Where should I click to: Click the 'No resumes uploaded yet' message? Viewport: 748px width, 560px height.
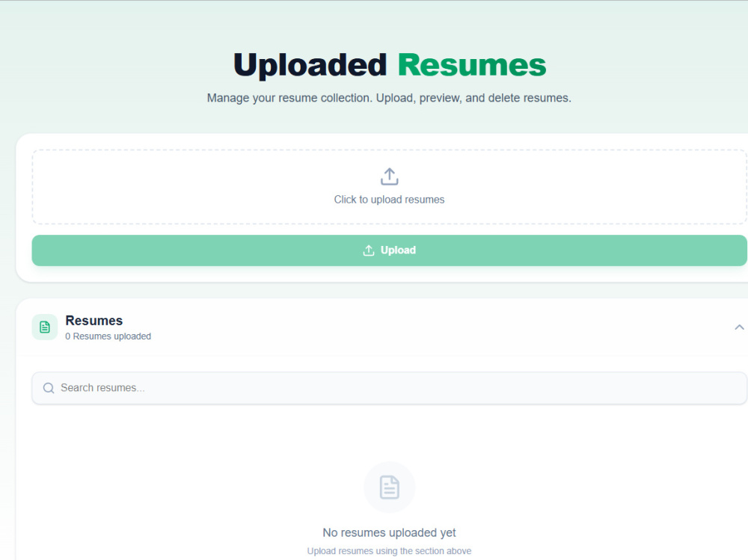point(389,532)
